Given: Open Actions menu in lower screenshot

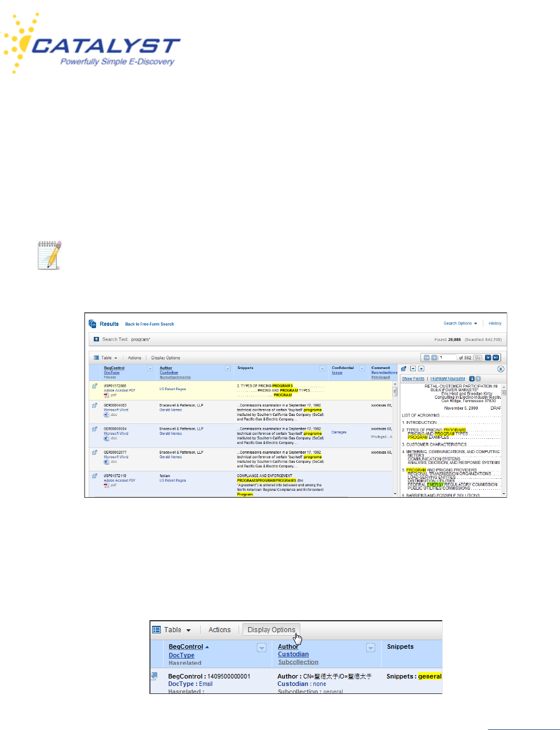Looking at the screenshot, I should click(220, 629).
